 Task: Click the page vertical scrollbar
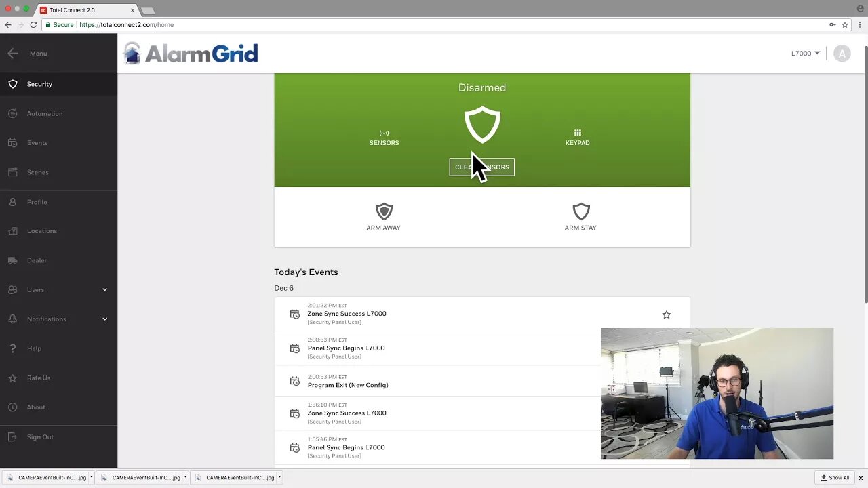click(x=866, y=174)
